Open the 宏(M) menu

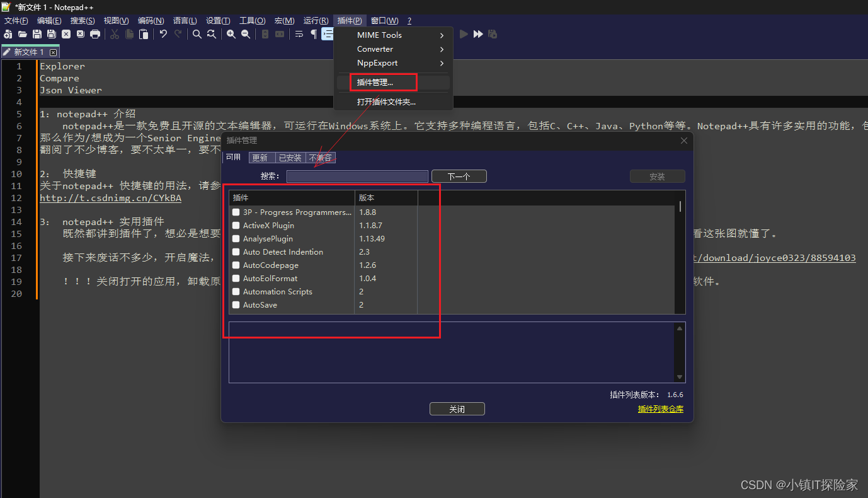click(285, 21)
